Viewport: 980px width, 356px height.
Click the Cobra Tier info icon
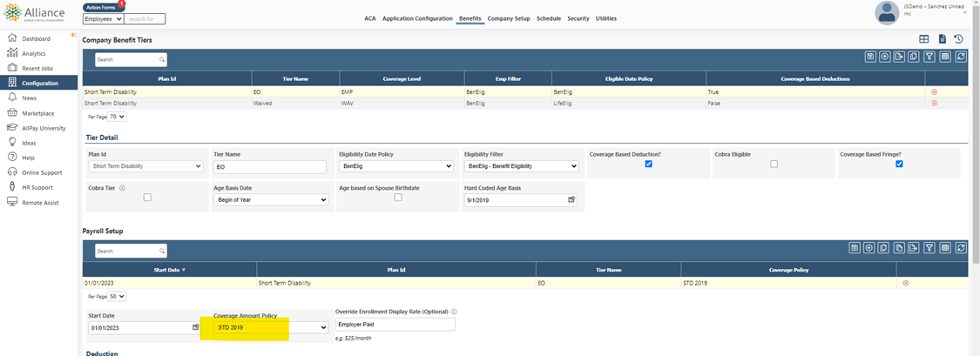click(122, 187)
